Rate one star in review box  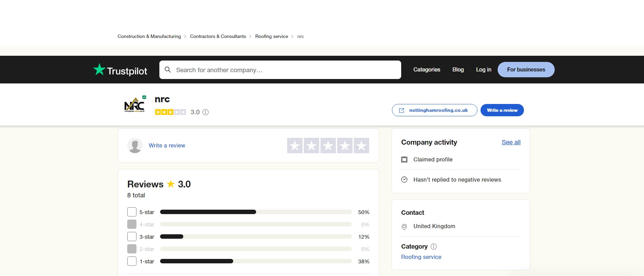click(295, 145)
